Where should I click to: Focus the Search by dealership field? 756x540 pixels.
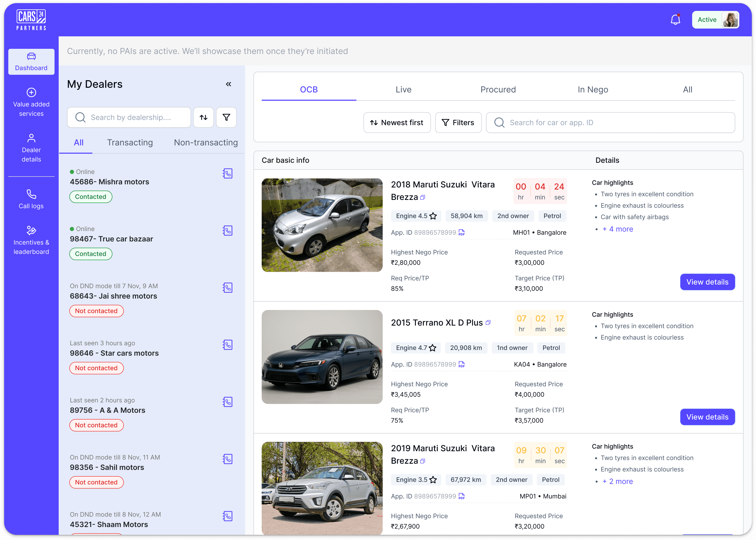click(129, 117)
